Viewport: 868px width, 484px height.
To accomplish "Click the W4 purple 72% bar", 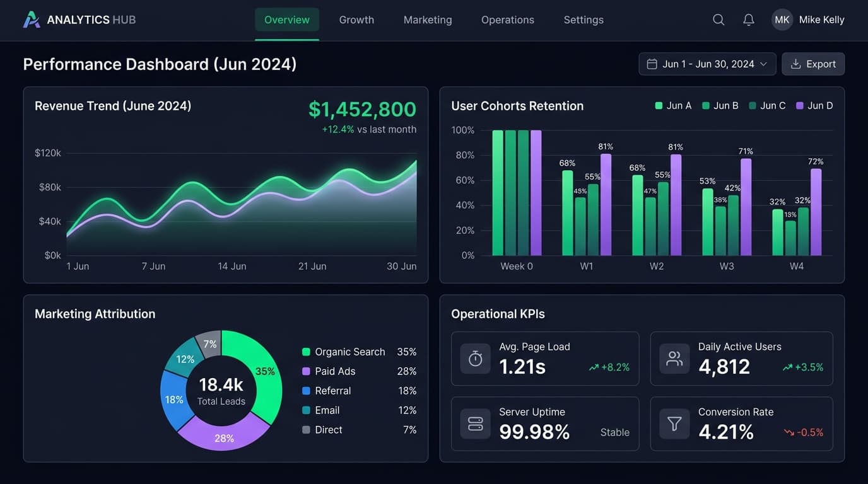I will [816, 212].
